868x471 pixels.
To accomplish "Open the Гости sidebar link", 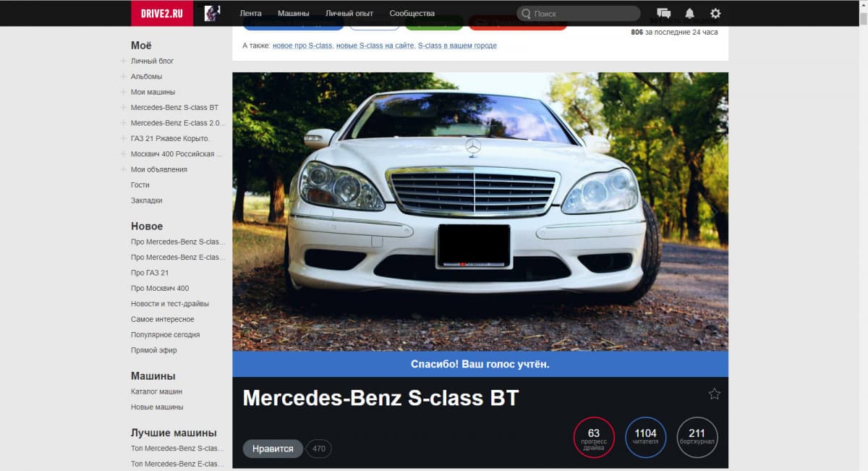I will coord(140,185).
